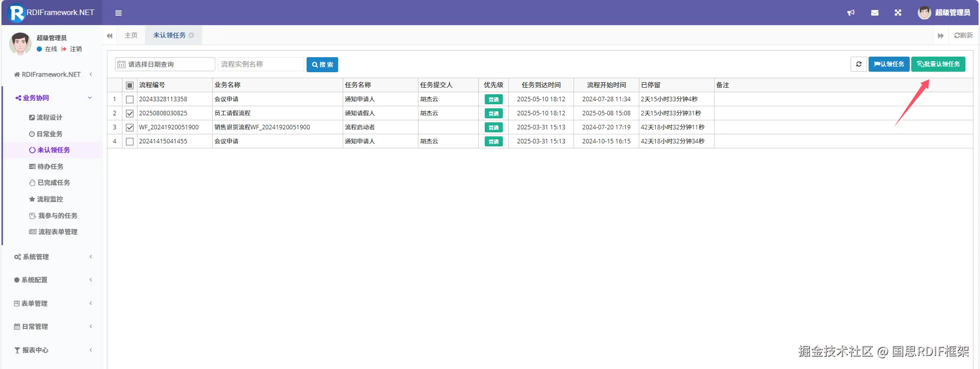Click the top-right user avatar
Screen dimensions: 980x369
point(924,13)
